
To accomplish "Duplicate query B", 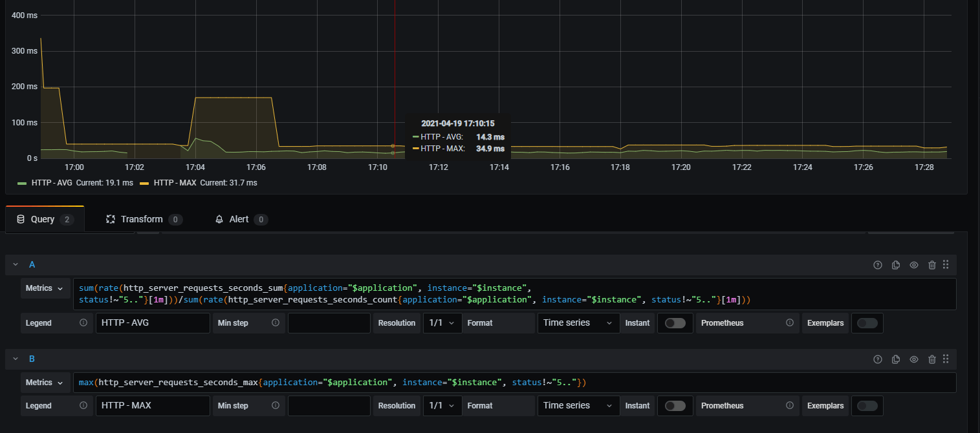I will (x=896, y=359).
